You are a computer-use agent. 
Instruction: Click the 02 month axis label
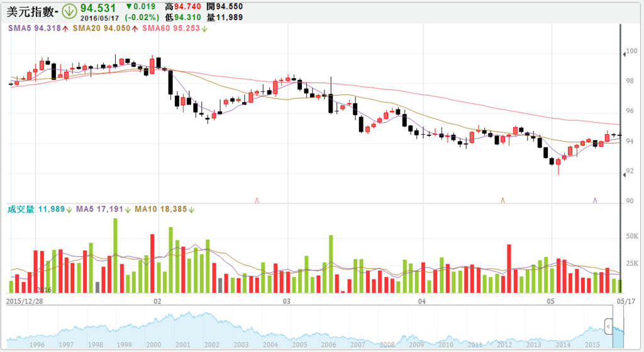[157, 301]
